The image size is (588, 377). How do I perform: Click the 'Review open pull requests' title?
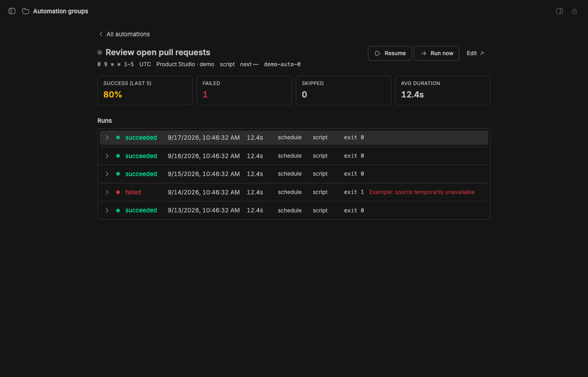pyautogui.click(x=158, y=52)
